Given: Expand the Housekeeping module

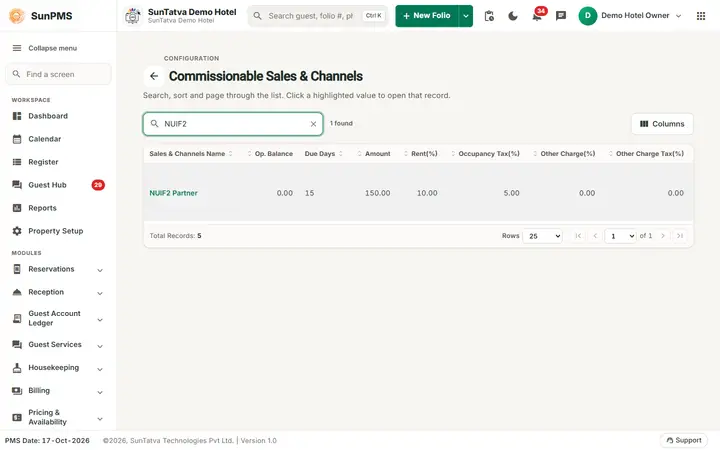Looking at the screenshot, I should click(58, 368).
